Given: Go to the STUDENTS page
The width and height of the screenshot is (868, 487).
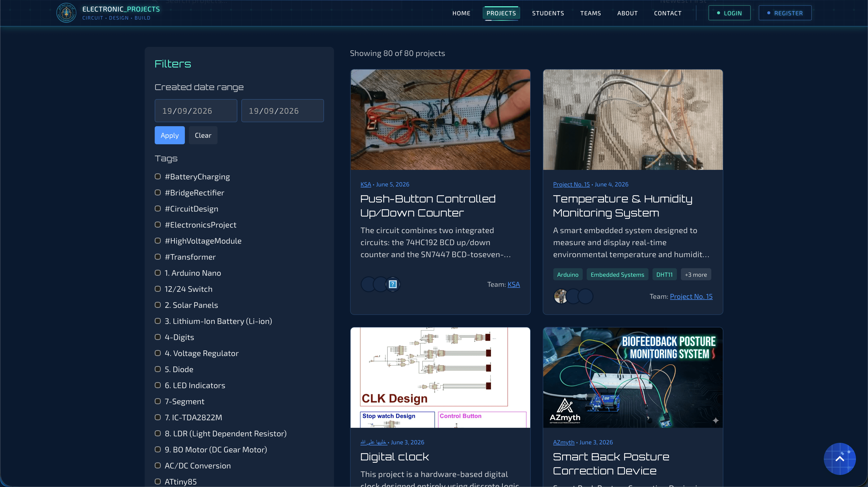Looking at the screenshot, I should (548, 13).
